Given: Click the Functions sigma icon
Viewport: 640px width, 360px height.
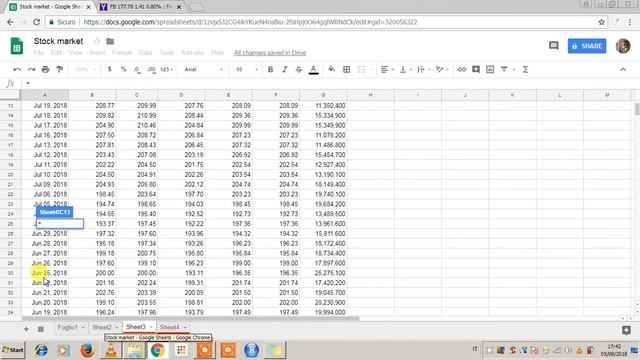Looking at the screenshot, I should pos(525,69).
